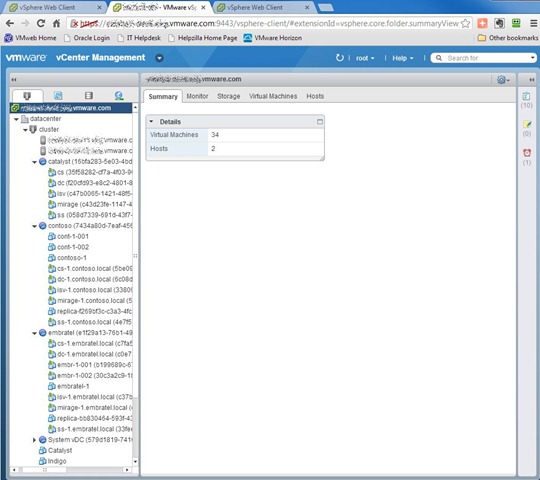
Task: Collapse the left navigator pane arrows
Action: pos(14,80)
